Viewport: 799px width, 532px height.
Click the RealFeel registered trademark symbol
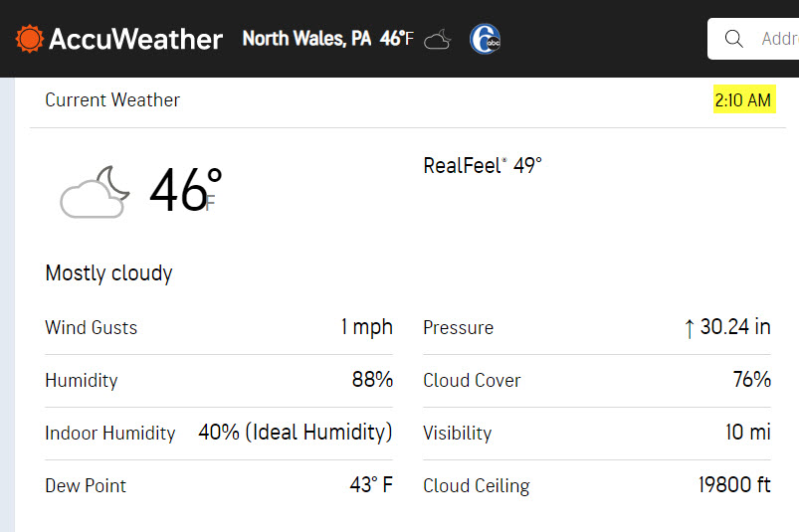coord(504,160)
